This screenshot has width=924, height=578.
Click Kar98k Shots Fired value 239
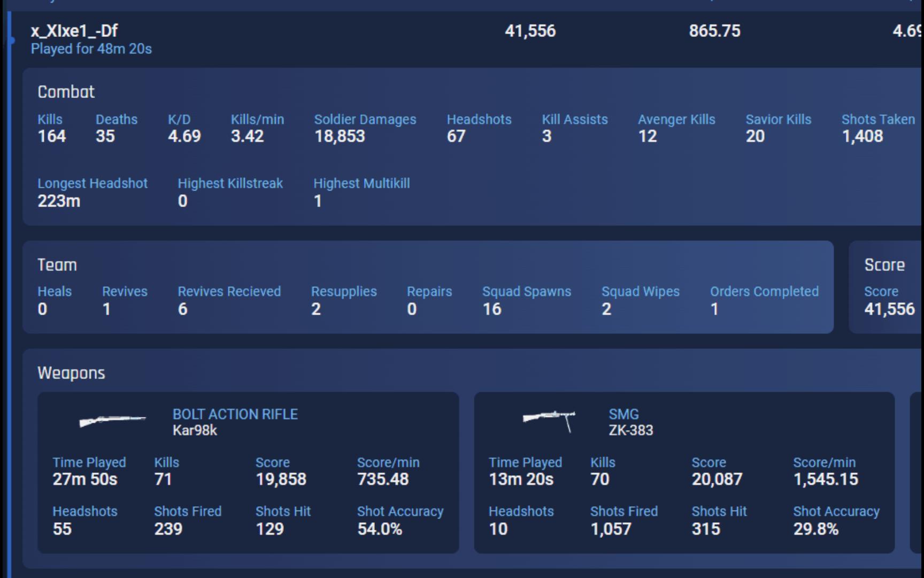(168, 529)
